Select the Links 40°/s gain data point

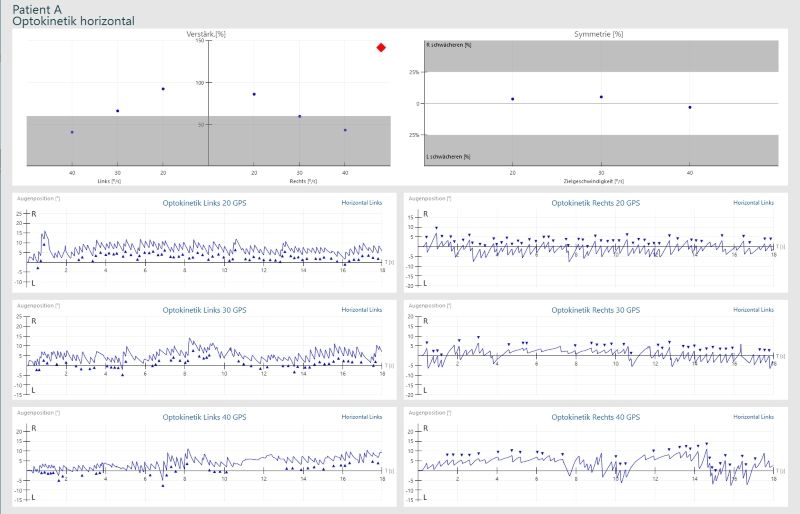coord(71,132)
